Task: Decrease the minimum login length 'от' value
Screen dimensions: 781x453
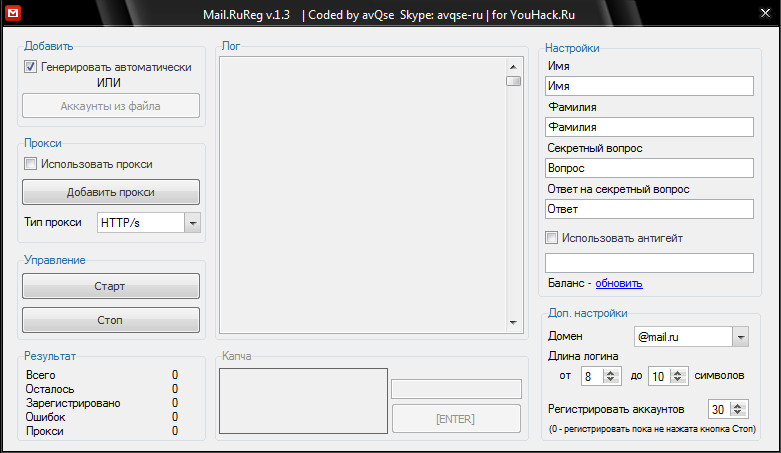Action: (x=611, y=380)
